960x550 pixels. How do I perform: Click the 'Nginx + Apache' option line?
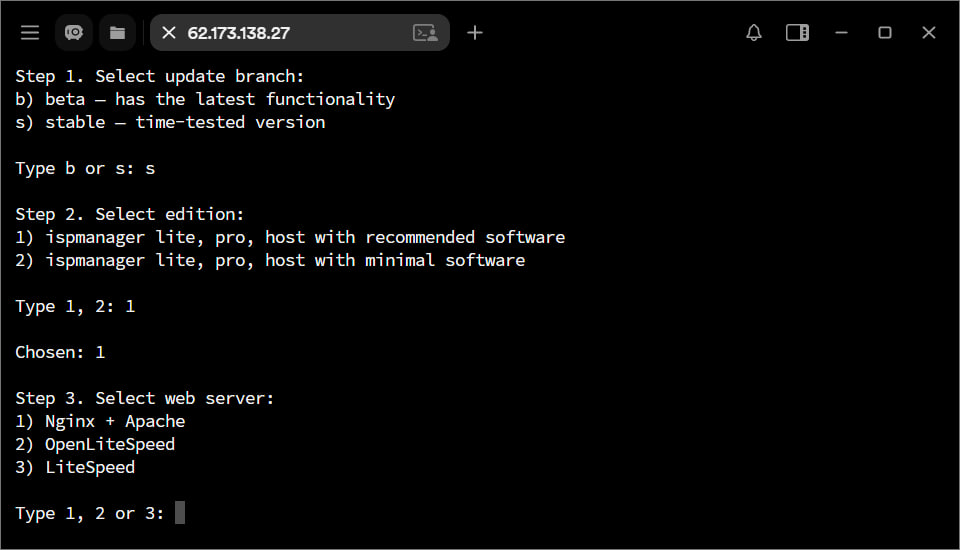(100, 421)
